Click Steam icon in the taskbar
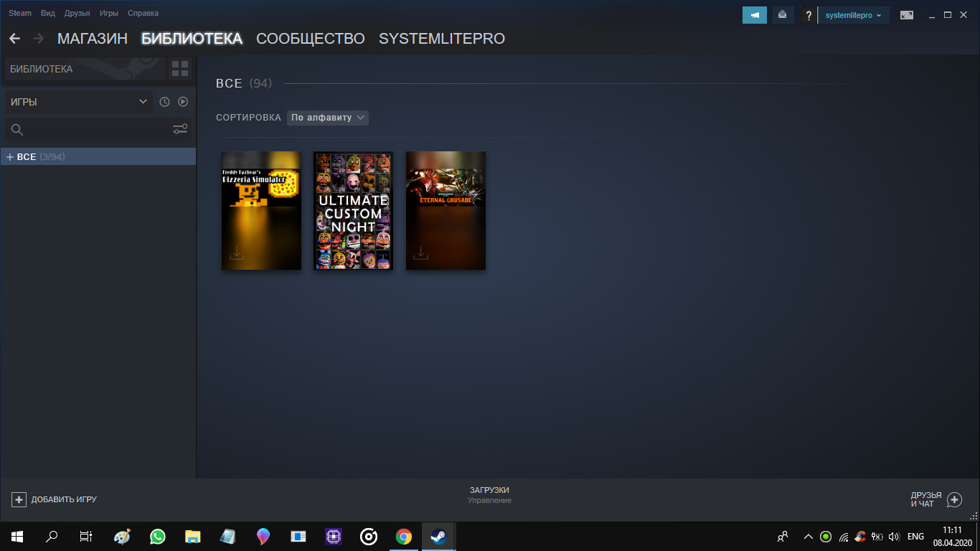Image resolution: width=980 pixels, height=551 pixels. 439,536
